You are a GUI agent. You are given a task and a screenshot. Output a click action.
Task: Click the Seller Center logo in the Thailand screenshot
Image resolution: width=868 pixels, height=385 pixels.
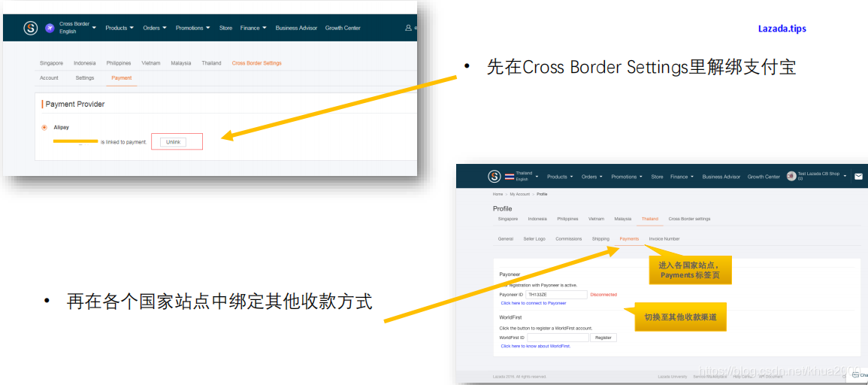(x=494, y=177)
